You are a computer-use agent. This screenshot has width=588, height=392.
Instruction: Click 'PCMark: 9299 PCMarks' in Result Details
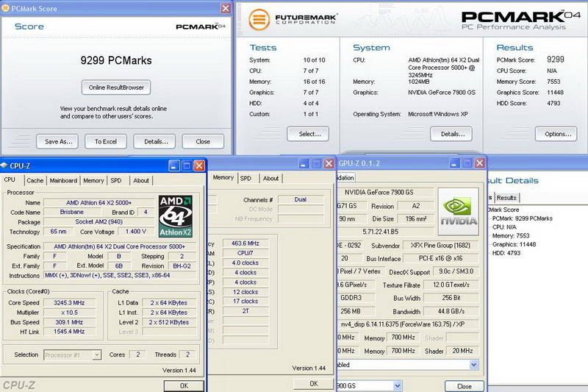(523, 218)
